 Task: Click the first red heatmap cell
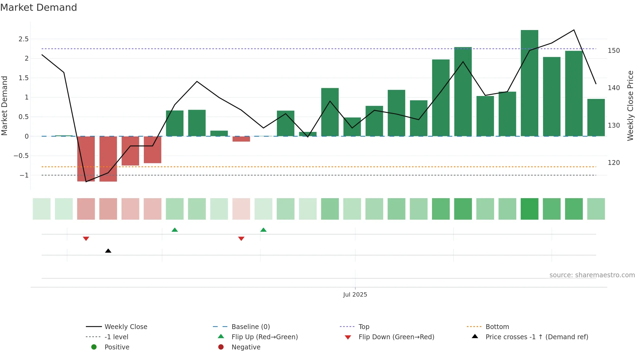coord(86,209)
